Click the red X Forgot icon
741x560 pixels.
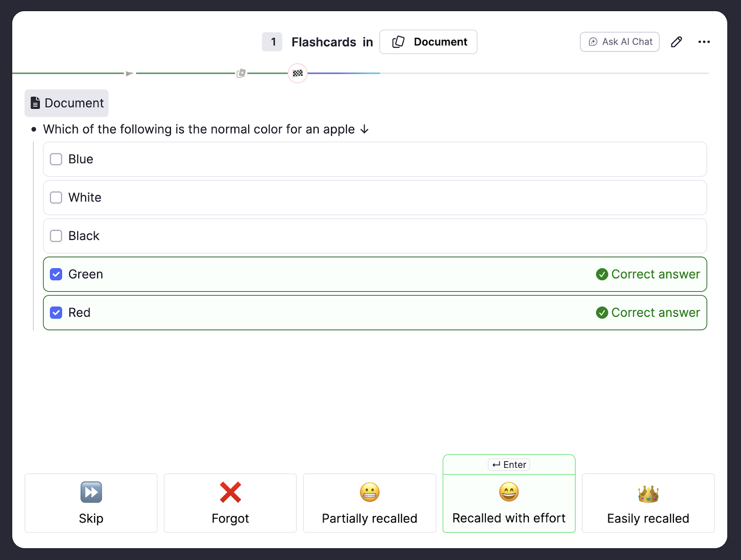pos(230,492)
